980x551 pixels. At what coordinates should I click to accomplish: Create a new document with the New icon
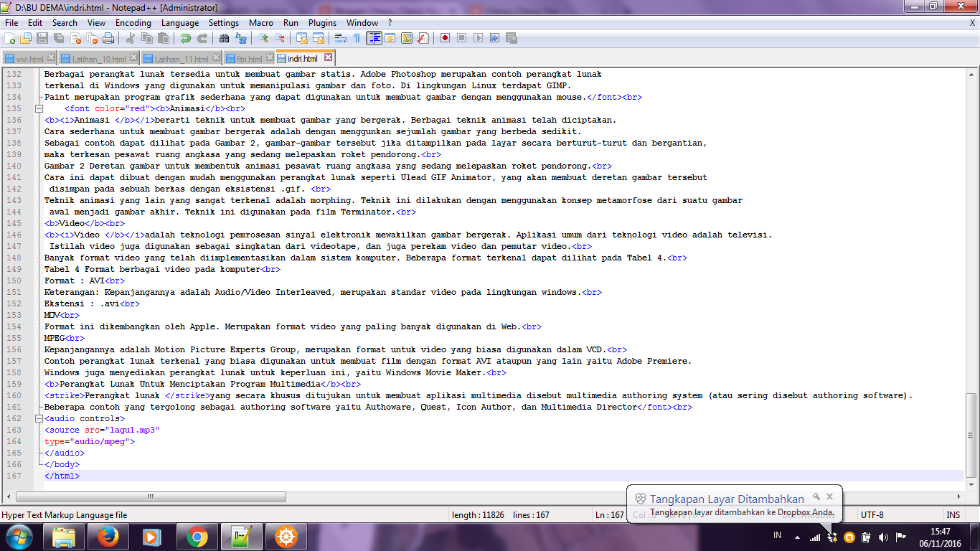(x=11, y=38)
